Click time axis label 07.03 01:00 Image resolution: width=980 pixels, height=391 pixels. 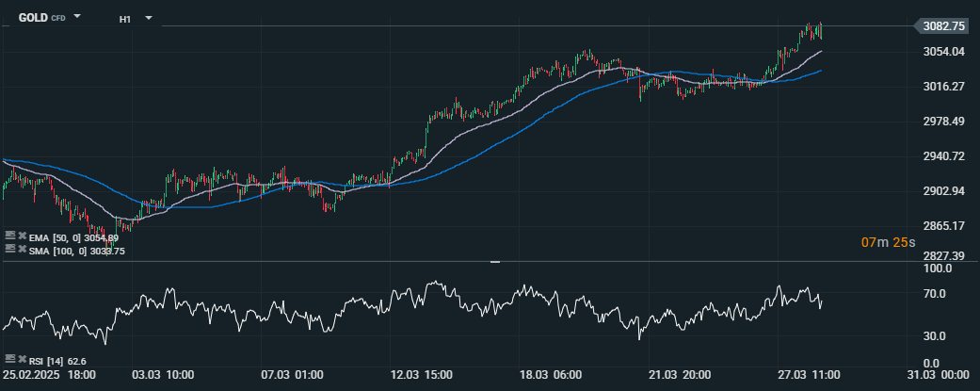pos(293,375)
